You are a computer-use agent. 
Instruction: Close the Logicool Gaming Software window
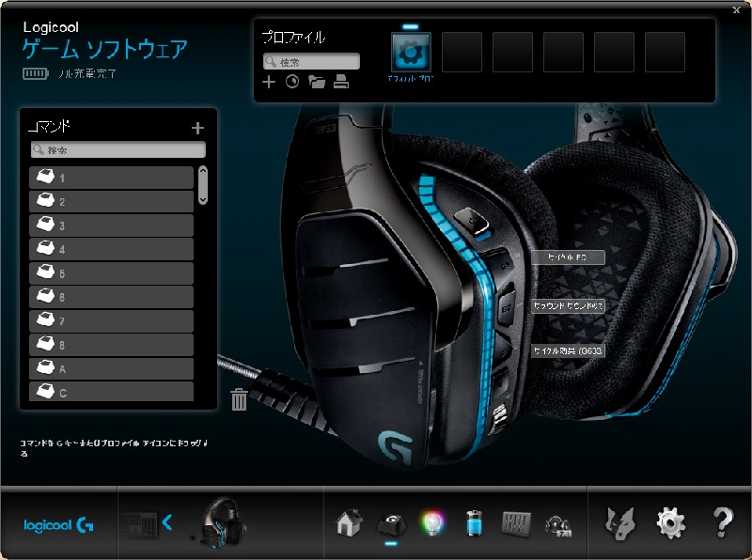click(737, 9)
